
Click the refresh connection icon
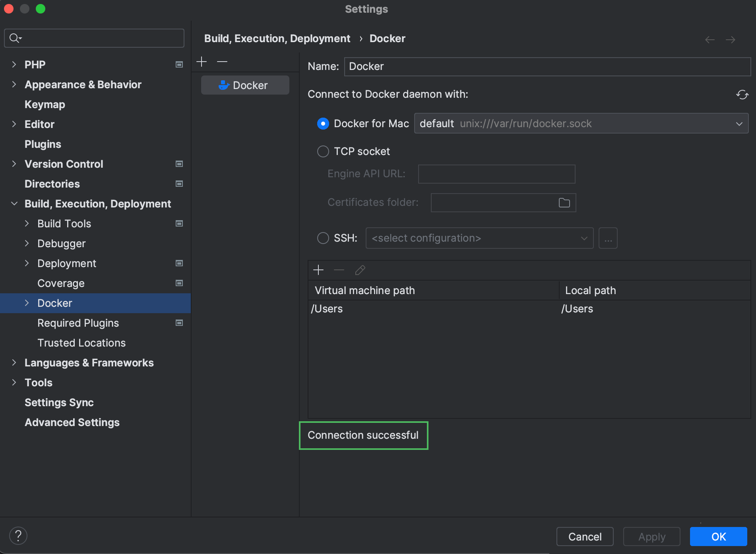tap(742, 95)
